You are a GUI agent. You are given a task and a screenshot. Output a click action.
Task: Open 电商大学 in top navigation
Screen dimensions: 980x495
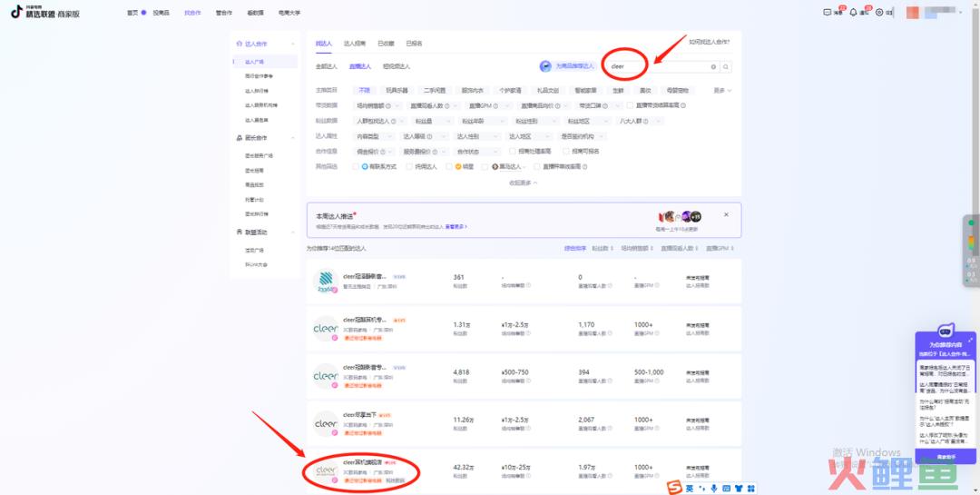pyautogui.click(x=289, y=13)
